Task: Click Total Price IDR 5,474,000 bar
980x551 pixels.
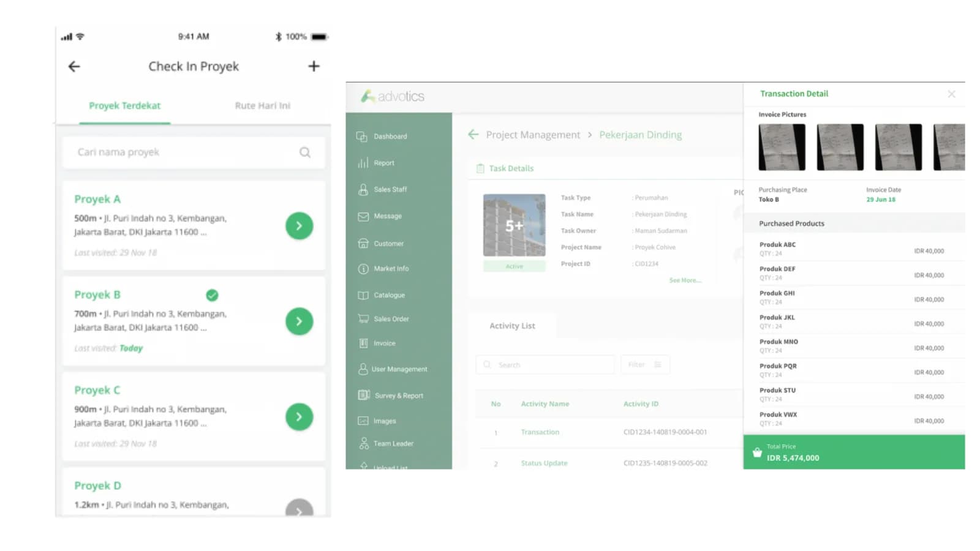Action: (854, 452)
